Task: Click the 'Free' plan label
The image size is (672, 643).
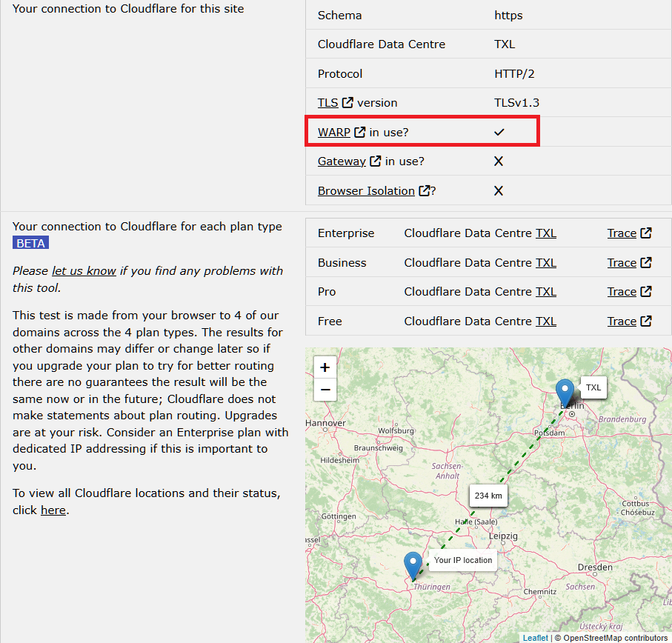Action: click(330, 321)
